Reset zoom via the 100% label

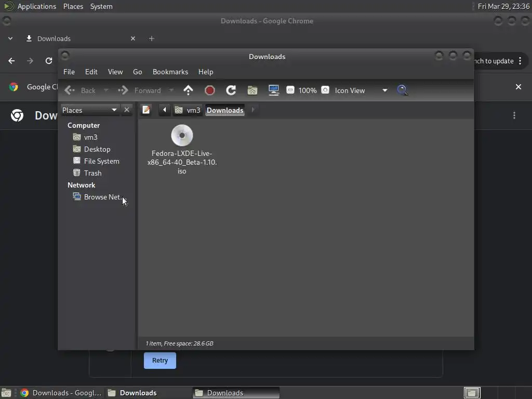coord(308,90)
